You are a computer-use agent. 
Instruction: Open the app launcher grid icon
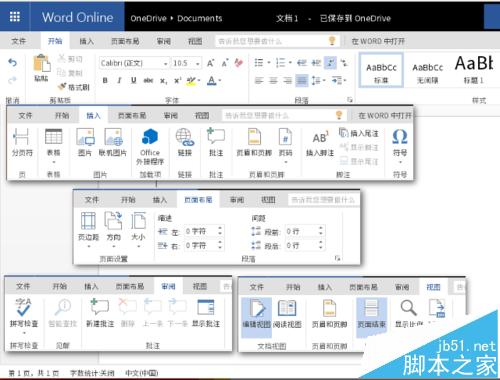pos(15,16)
